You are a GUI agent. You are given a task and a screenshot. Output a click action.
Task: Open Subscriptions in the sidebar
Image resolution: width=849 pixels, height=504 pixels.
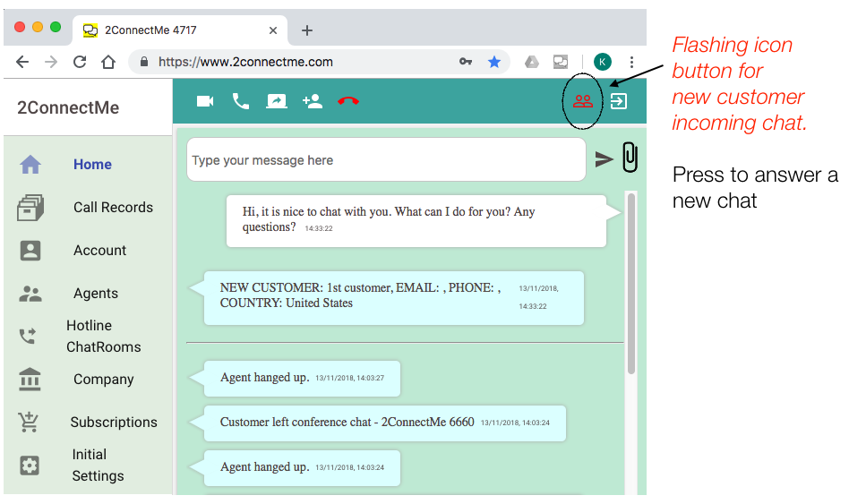pos(114,423)
